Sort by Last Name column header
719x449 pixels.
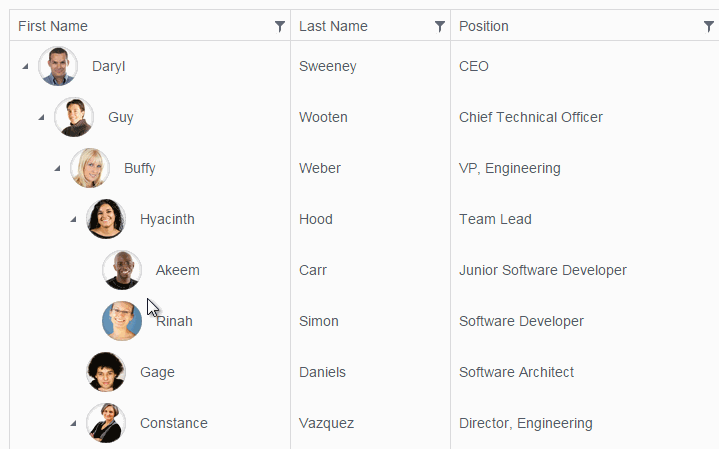point(333,26)
